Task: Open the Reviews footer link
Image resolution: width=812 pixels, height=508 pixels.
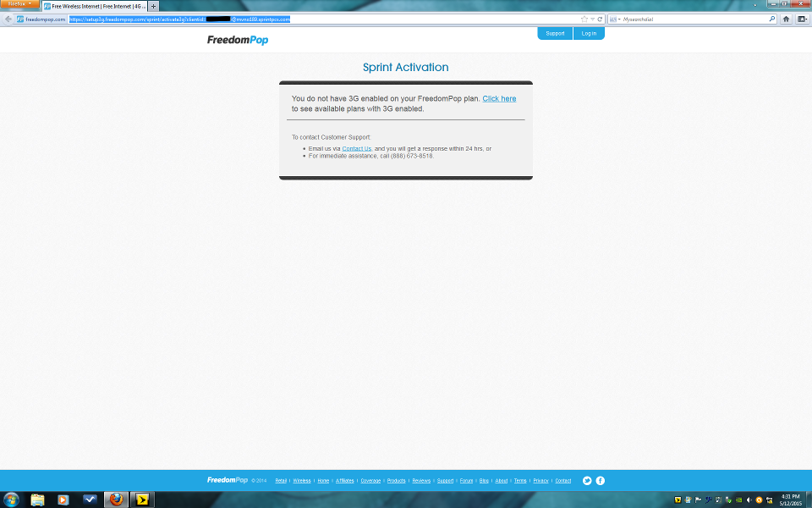Action: point(421,481)
